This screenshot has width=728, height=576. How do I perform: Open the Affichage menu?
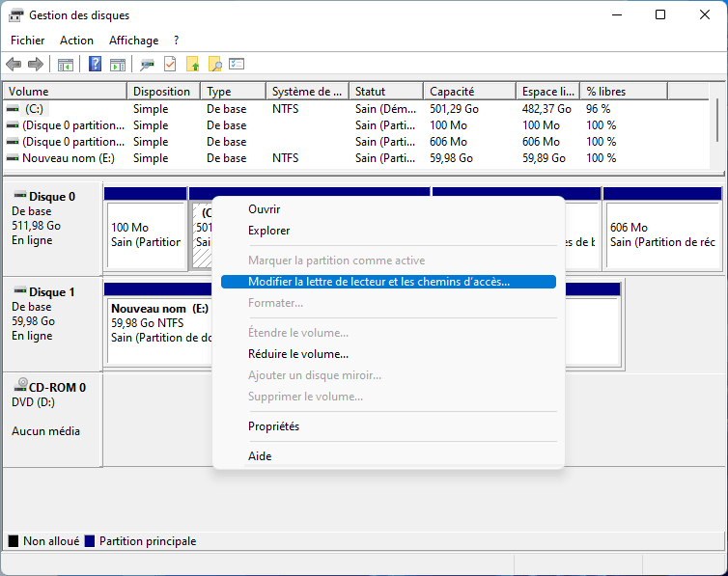click(133, 41)
